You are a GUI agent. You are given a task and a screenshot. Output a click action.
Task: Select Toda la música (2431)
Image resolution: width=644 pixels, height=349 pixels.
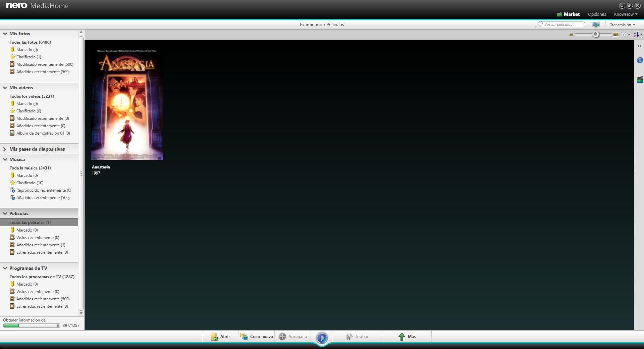click(30, 168)
